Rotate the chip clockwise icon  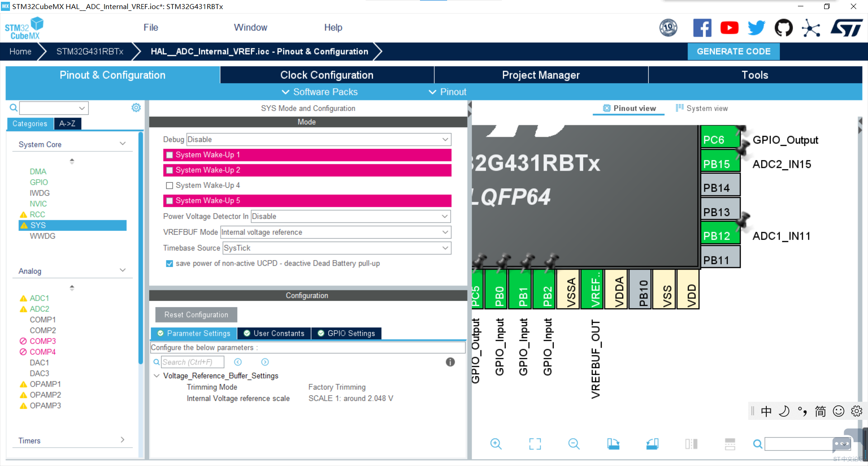click(613, 444)
